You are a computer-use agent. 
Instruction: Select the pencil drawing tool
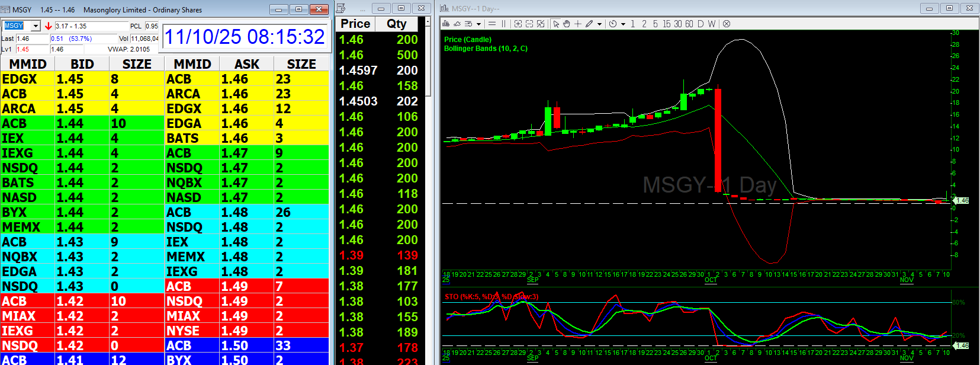click(x=589, y=24)
